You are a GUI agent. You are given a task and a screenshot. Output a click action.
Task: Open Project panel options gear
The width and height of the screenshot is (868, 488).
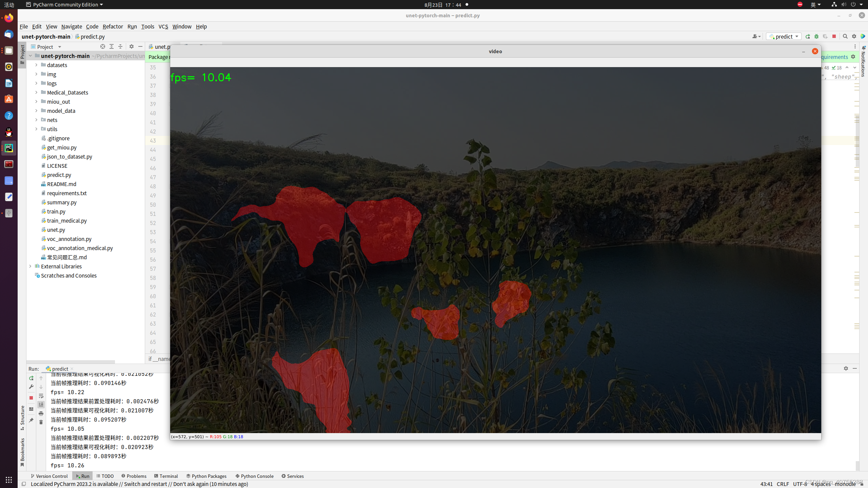132,47
